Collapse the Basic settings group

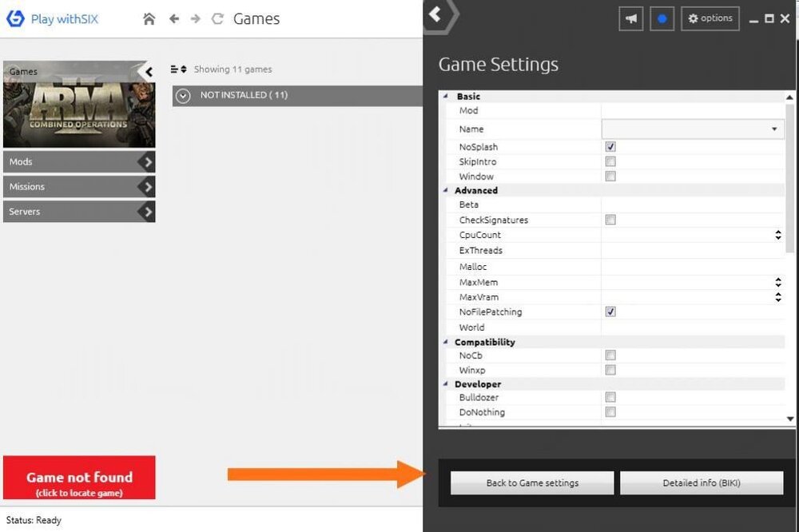tap(445, 97)
